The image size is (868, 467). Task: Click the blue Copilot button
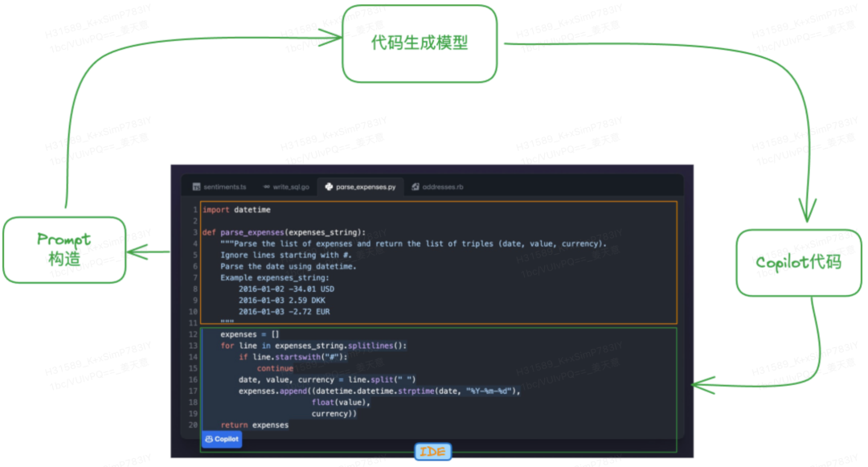click(x=221, y=439)
